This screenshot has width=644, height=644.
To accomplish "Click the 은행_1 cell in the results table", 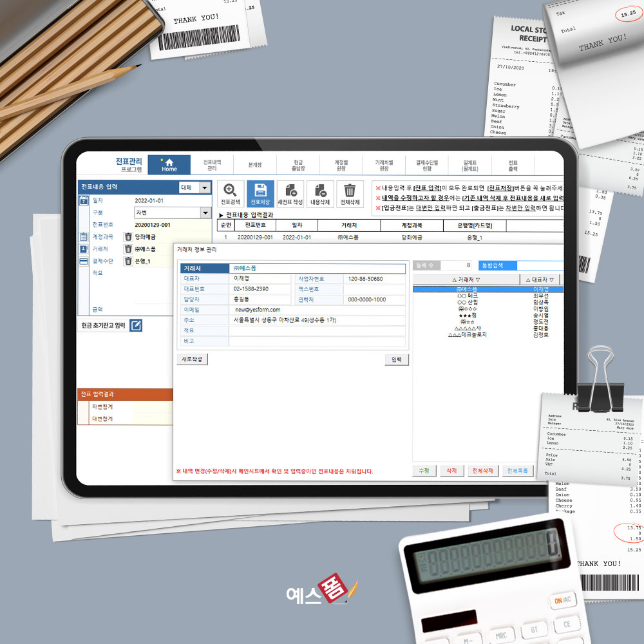I will point(475,238).
